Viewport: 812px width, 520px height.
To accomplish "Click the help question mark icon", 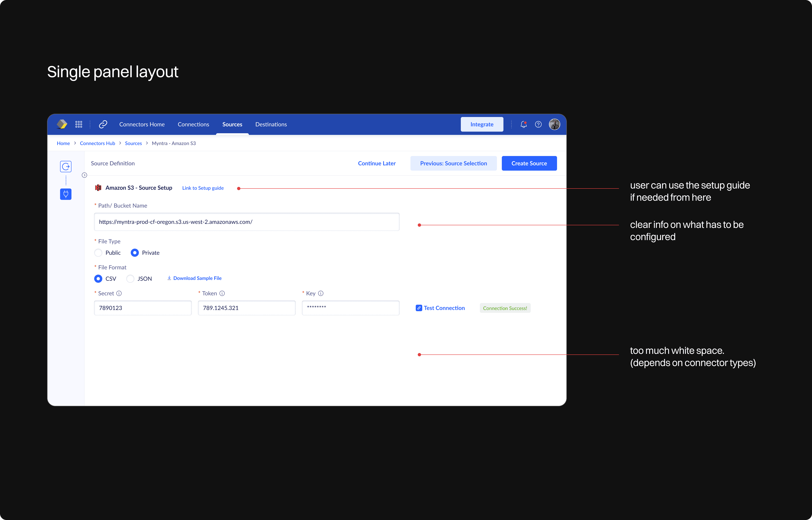I will [538, 124].
